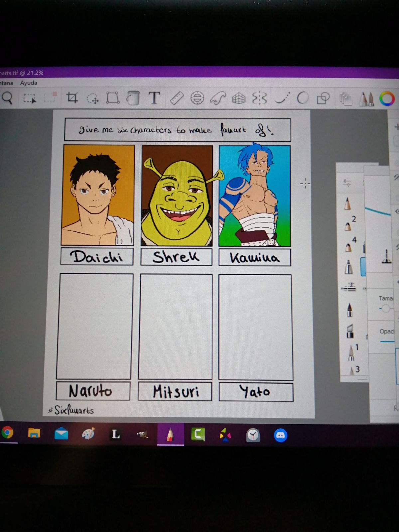Select the Zoom magnifier tool
The height and width of the screenshot is (532, 399).
7,98
